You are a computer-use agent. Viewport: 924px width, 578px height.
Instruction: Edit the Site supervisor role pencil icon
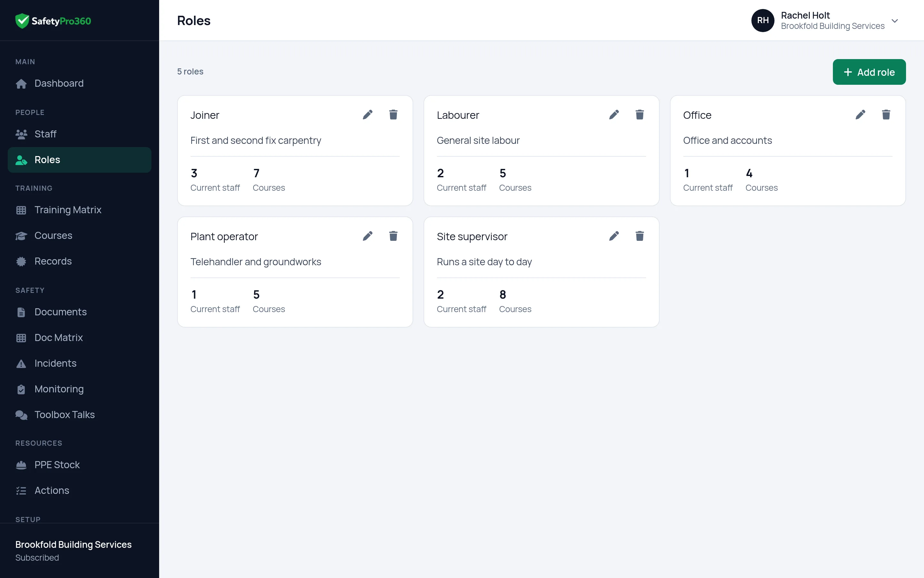(x=614, y=236)
